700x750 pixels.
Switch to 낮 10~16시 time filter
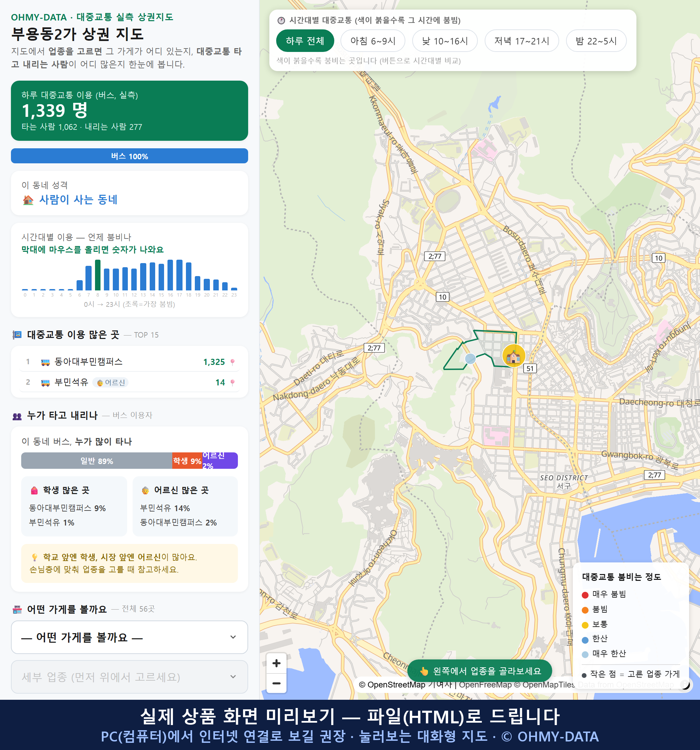coord(445,41)
